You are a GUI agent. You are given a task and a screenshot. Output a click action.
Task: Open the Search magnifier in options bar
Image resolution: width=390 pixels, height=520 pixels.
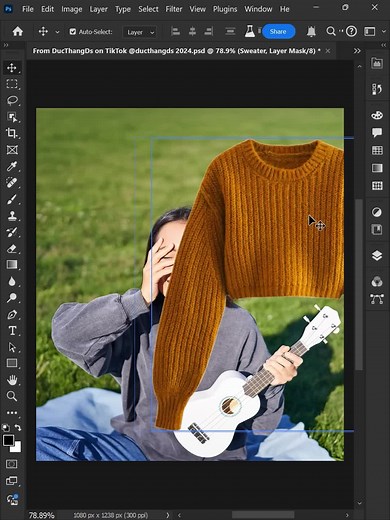(330, 32)
